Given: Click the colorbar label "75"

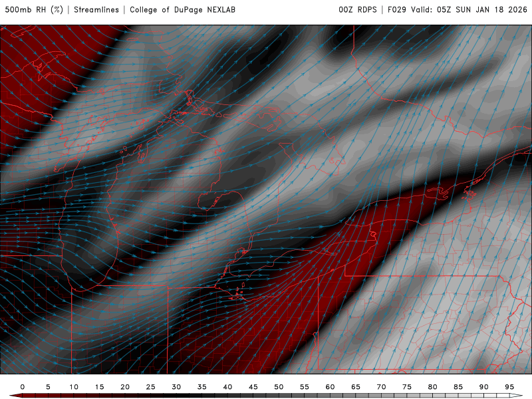Looking at the screenshot, I should 407,387.
